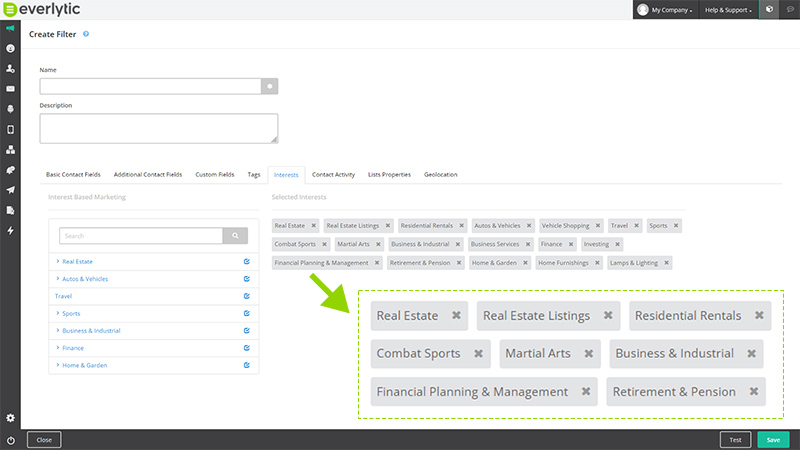800x450 pixels.
Task: Open the settings gear in sidebar
Action: pyautogui.click(x=10, y=418)
